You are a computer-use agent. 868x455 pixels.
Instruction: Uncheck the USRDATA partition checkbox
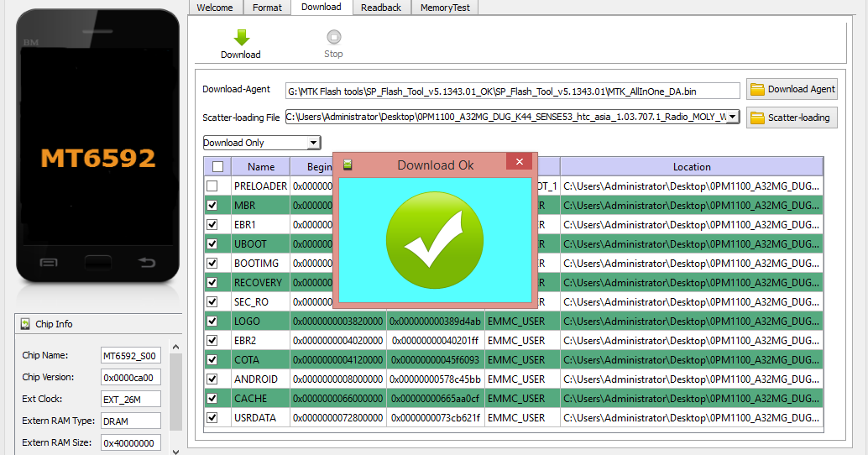click(212, 417)
